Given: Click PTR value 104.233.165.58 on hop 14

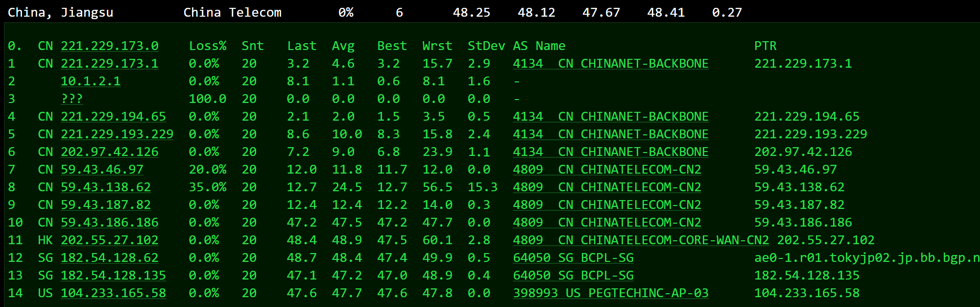Looking at the screenshot, I should [x=807, y=293].
